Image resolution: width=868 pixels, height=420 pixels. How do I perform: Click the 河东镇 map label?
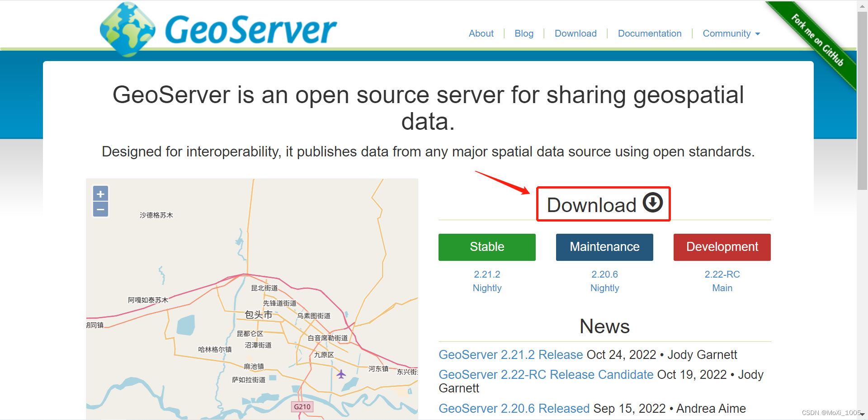click(x=378, y=369)
